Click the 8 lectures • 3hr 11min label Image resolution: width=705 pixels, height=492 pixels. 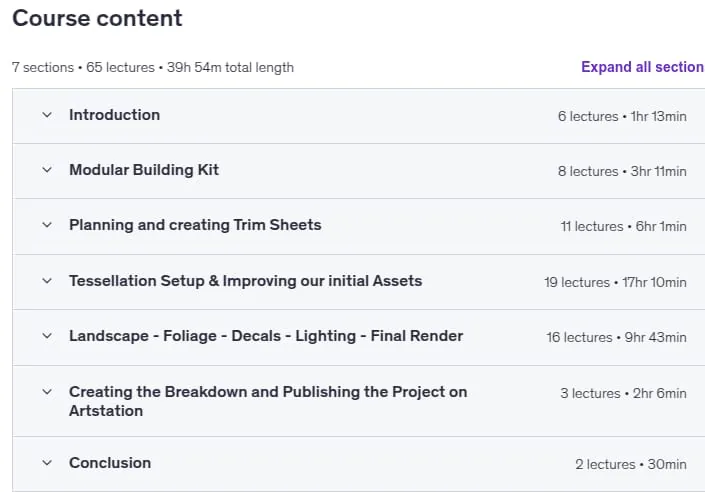[622, 171]
